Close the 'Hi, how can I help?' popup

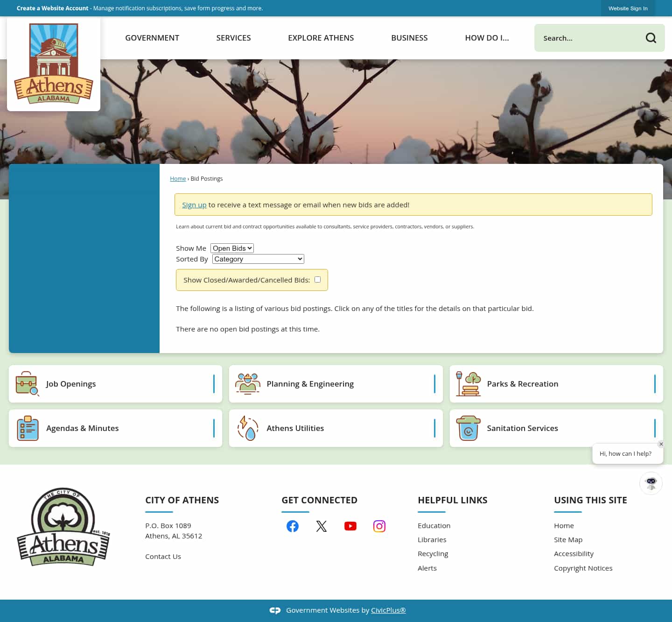coord(661,444)
